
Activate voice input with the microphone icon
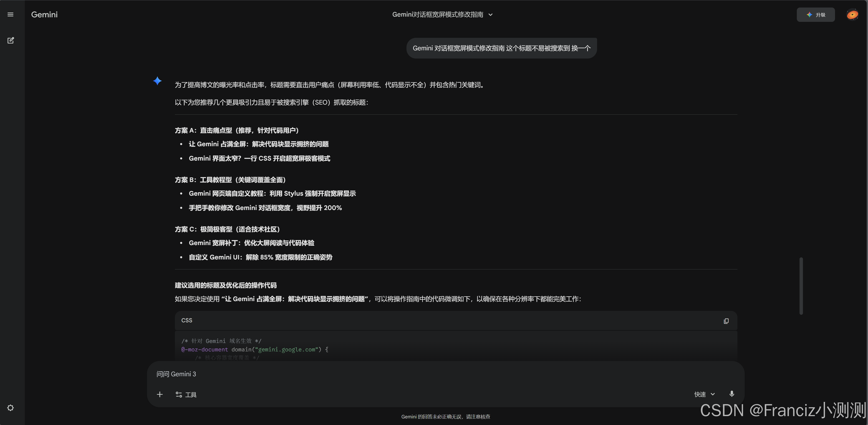pyautogui.click(x=731, y=394)
